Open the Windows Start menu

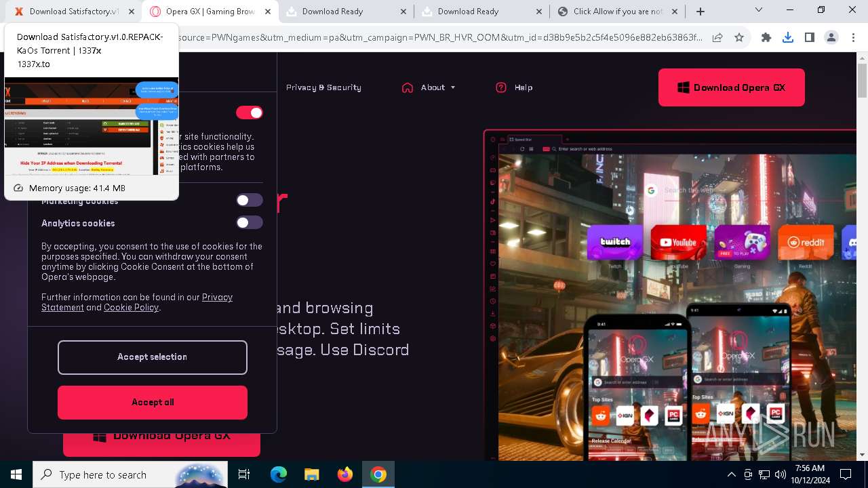point(16,474)
